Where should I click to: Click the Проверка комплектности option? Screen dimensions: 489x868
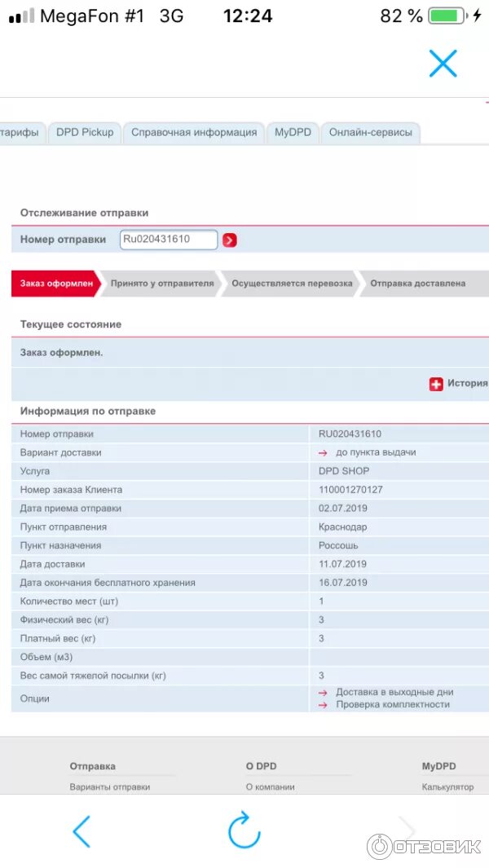tap(393, 705)
